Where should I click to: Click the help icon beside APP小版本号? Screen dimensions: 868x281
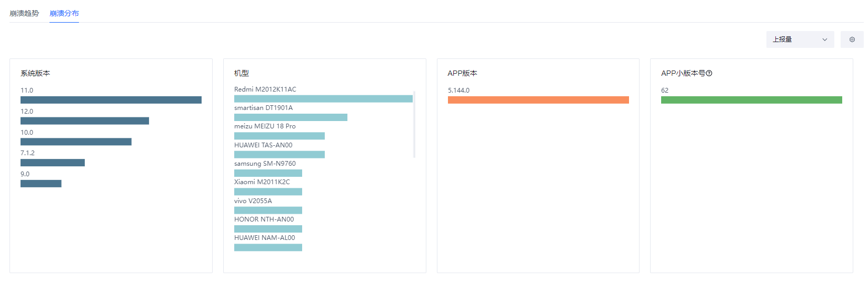pyautogui.click(x=709, y=73)
